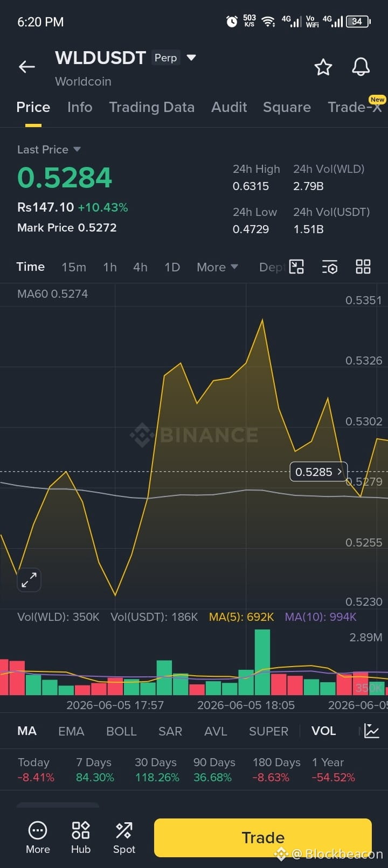The image size is (388, 868).
Task: Tap the tallest green volume bar
Action: pyautogui.click(x=262, y=662)
